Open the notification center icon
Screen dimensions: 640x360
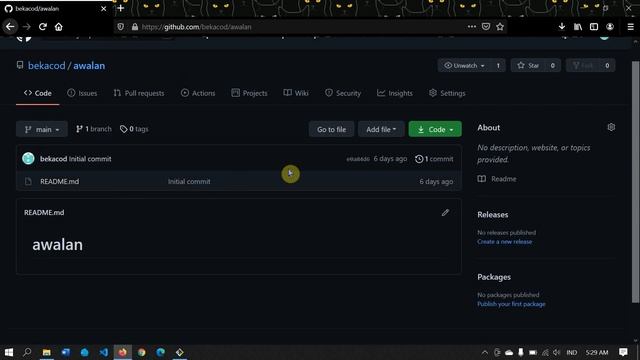(623, 352)
